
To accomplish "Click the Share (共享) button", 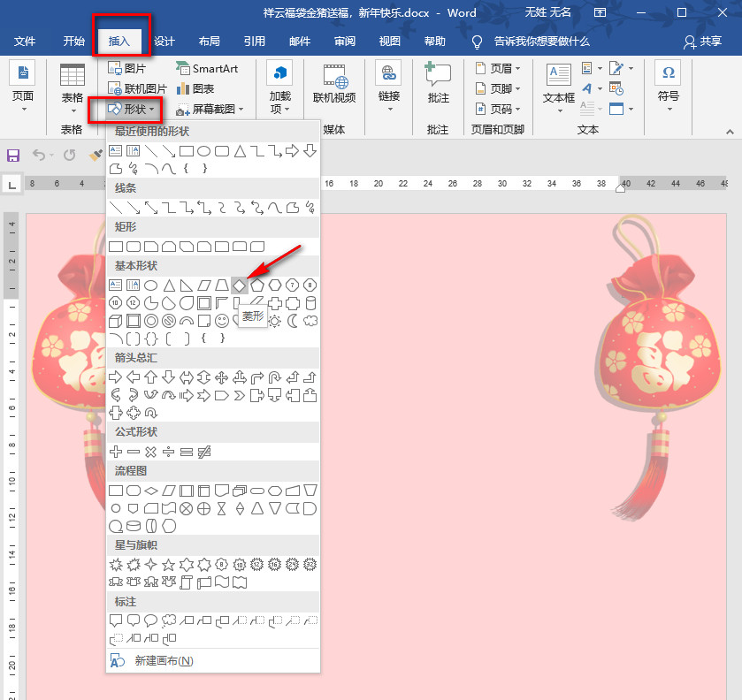I will coord(703,42).
